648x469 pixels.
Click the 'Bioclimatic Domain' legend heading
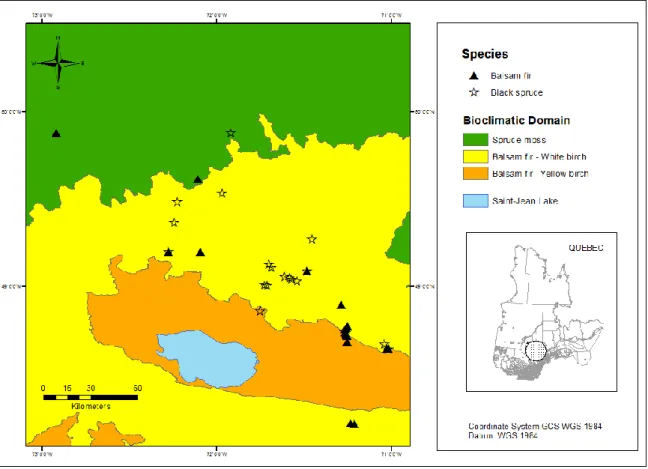point(517,120)
